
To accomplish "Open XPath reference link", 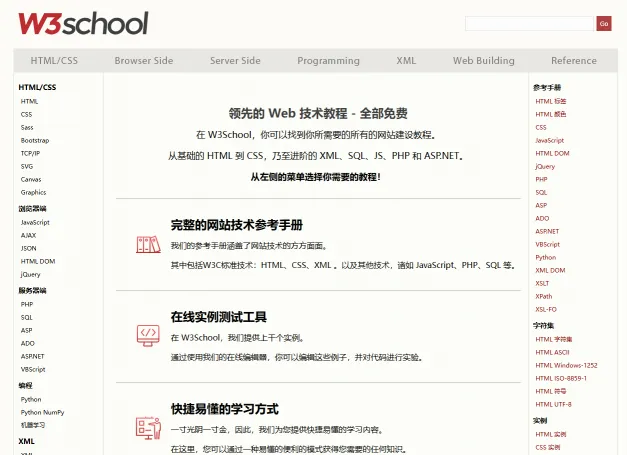I will (543, 296).
